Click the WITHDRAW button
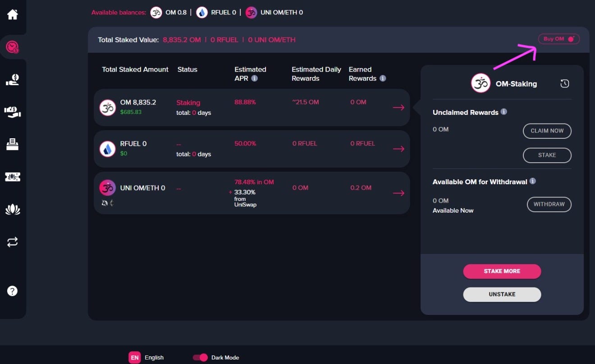 (549, 204)
